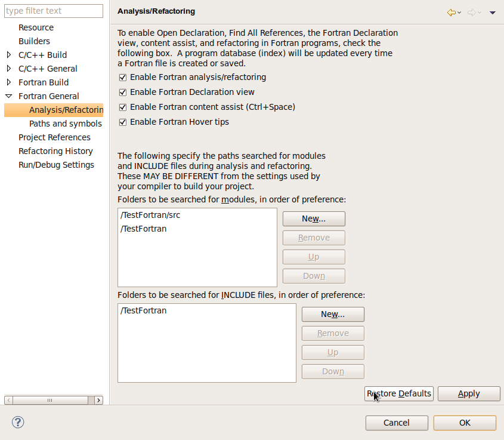Click Remove for INCLUDE folders
This screenshot has width=504, height=440.
[333, 333]
